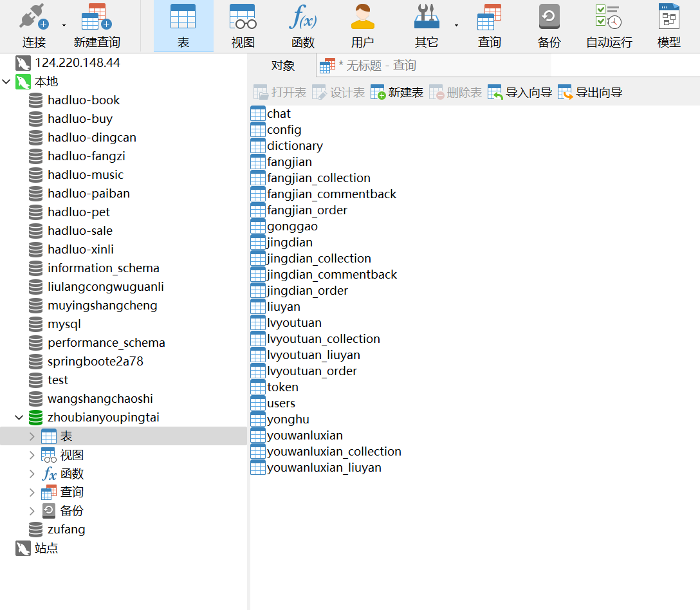Select the hadluo-dingcan database
This screenshot has height=610, width=700.
(92, 138)
